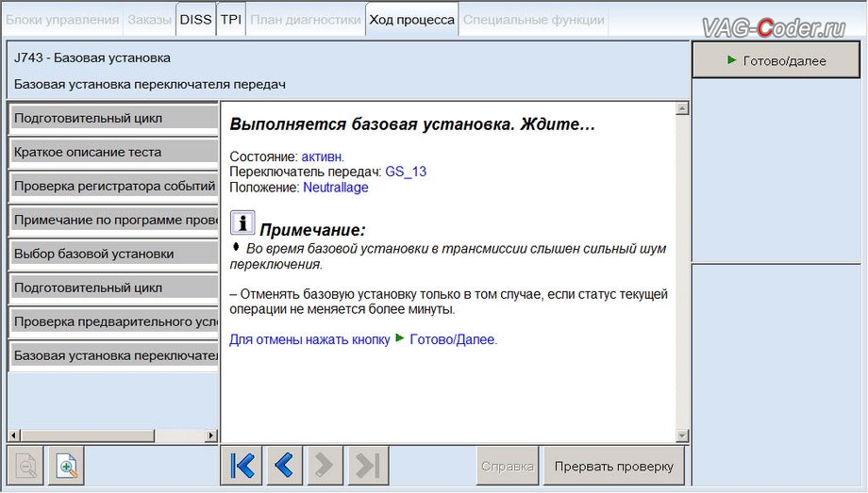Select second Подготовительный цикл step below Выбор базовой установки
The height and width of the screenshot is (493, 868).
(113, 288)
